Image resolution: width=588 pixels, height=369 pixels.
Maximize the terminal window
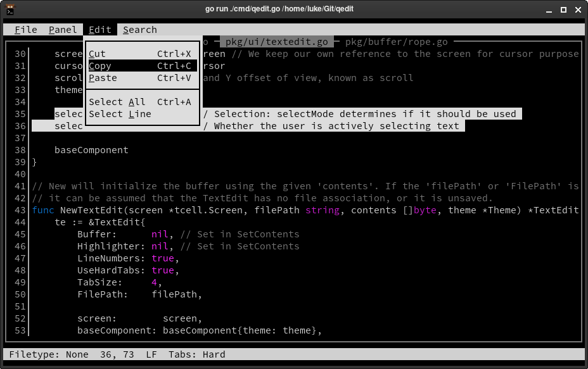(563, 10)
